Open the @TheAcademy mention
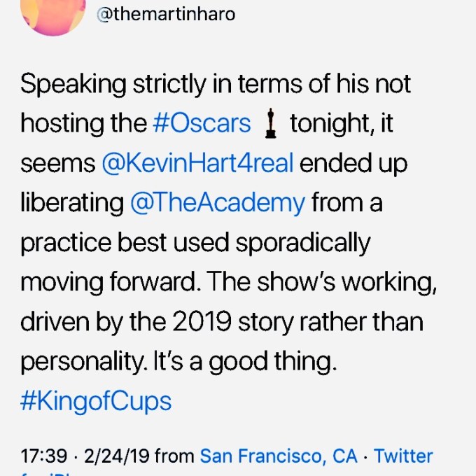476x476 pixels. (x=218, y=204)
